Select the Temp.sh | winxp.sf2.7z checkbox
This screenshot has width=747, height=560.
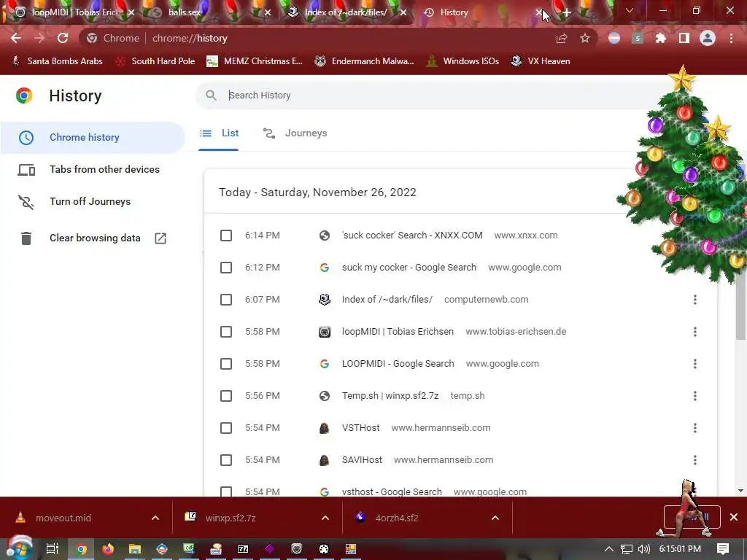226,396
